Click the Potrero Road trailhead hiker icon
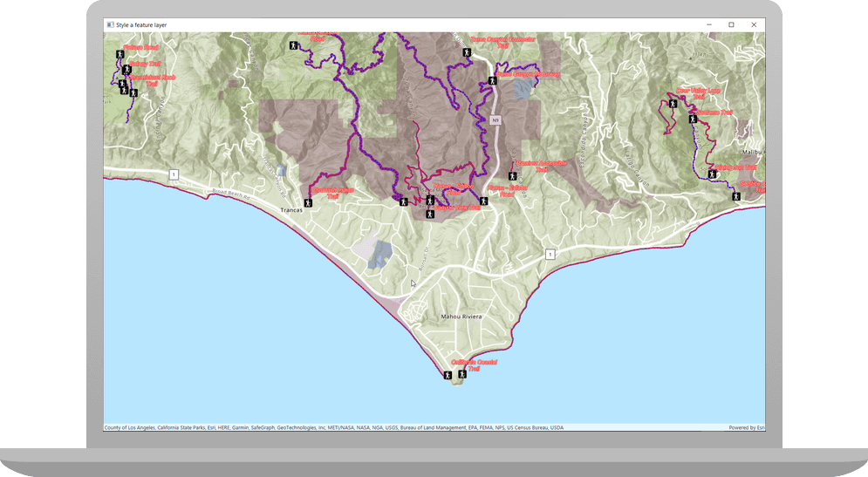Image resolution: width=868 pixels, height=477 pixels. coord(120,55)
